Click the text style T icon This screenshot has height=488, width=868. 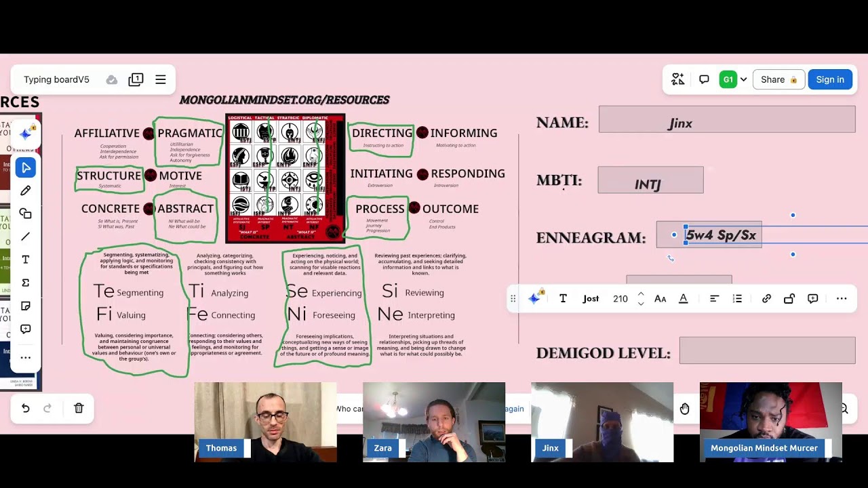(563, 298)
